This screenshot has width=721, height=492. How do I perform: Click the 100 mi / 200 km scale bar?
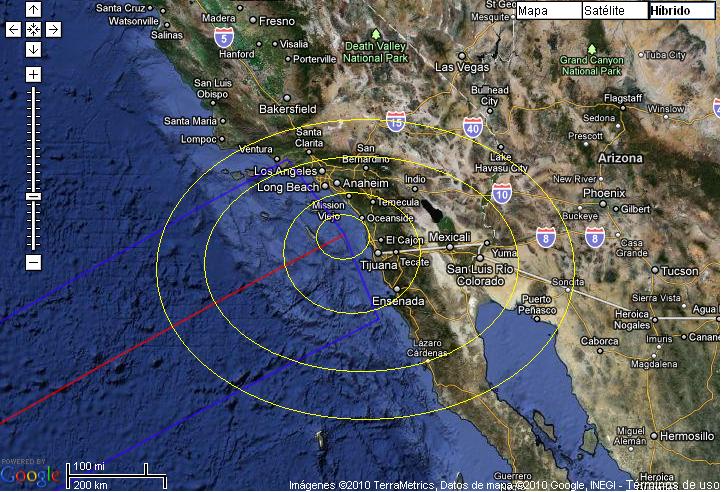coord(116,476)
